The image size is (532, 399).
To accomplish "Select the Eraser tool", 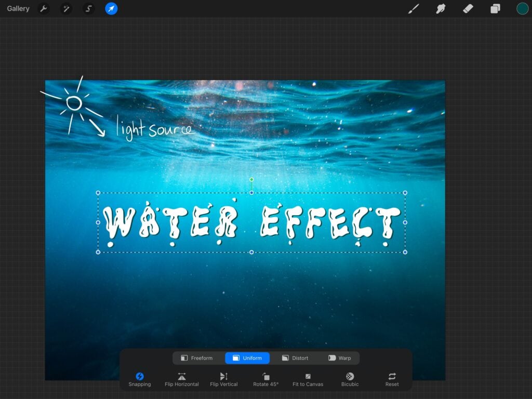I will [468, 9].
